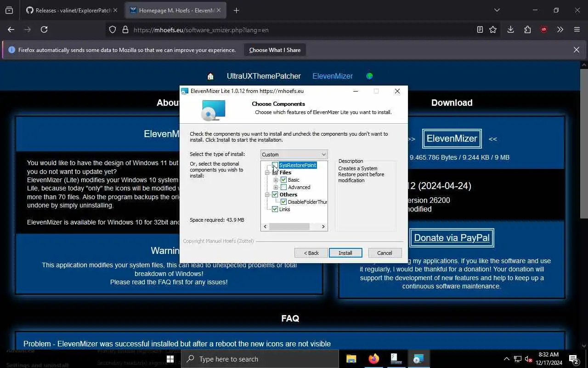Viewport: 588px width, 368px height.
Task: Click Choose What I Share button
Action: [275, 50]
